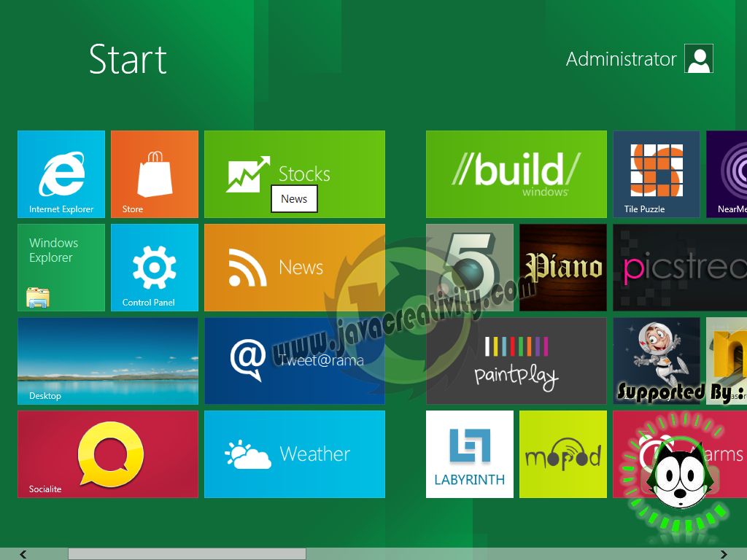Open the Piano tile
This screenshot has height=560, width=747.
[x=563, y=268]
